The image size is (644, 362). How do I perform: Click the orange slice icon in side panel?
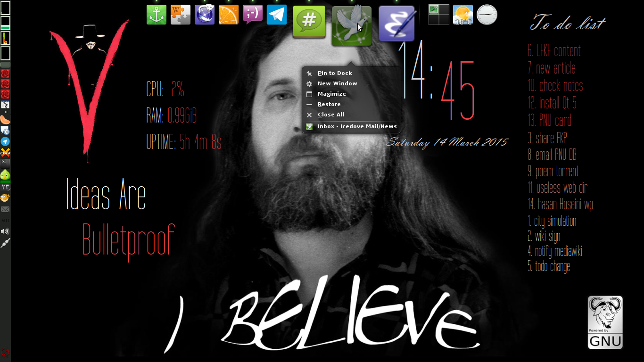5,120
